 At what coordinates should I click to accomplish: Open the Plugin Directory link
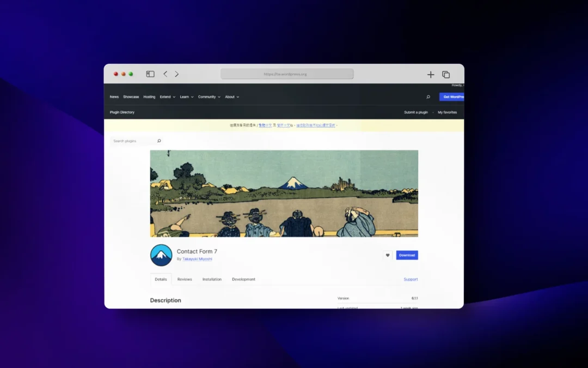pyautogui.click(x=122, y=112)
